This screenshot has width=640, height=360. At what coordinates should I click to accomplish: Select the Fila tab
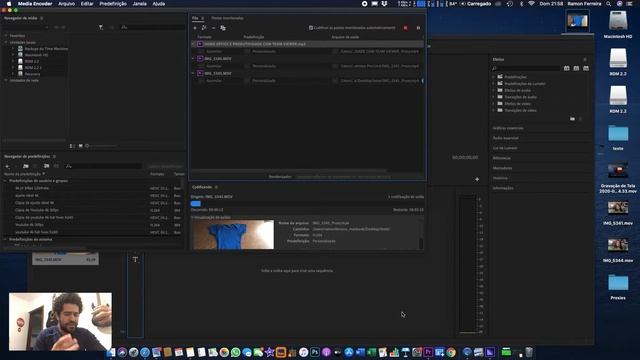tap(195, 18)
